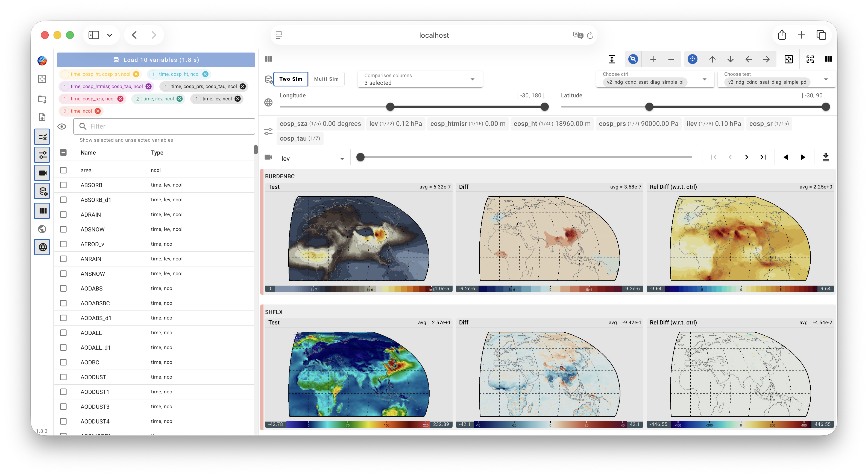Click the lev animation slider handle
This screenshot has width=868, height=476.
[x=360, y=157]
